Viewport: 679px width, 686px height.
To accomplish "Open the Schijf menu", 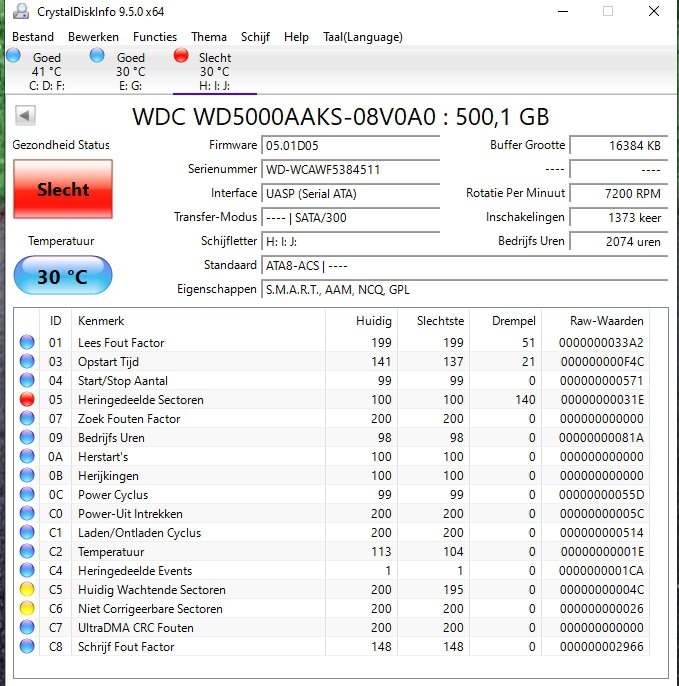I will [255, 37].
